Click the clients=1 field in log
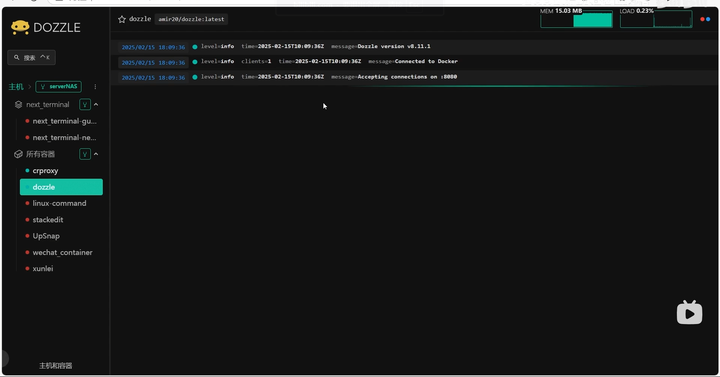The width and height of the screenshot is (720, 377). (256, 61)
